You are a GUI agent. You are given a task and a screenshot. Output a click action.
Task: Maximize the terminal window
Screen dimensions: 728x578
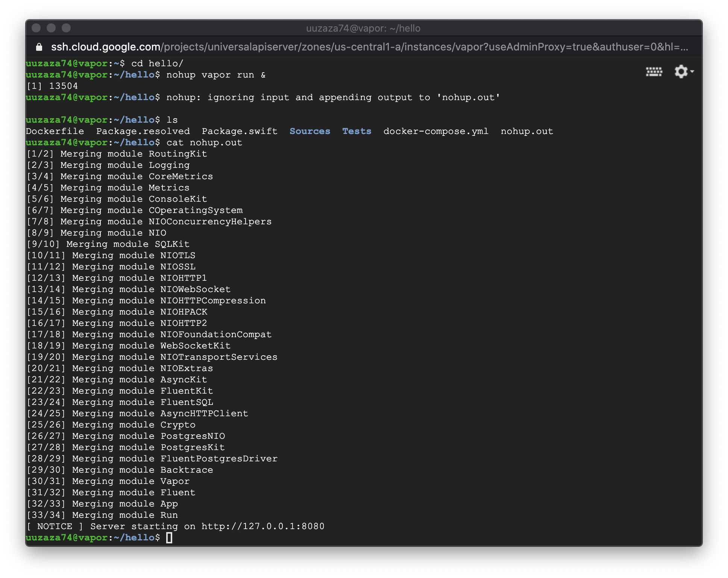click(x=66, y=28)
